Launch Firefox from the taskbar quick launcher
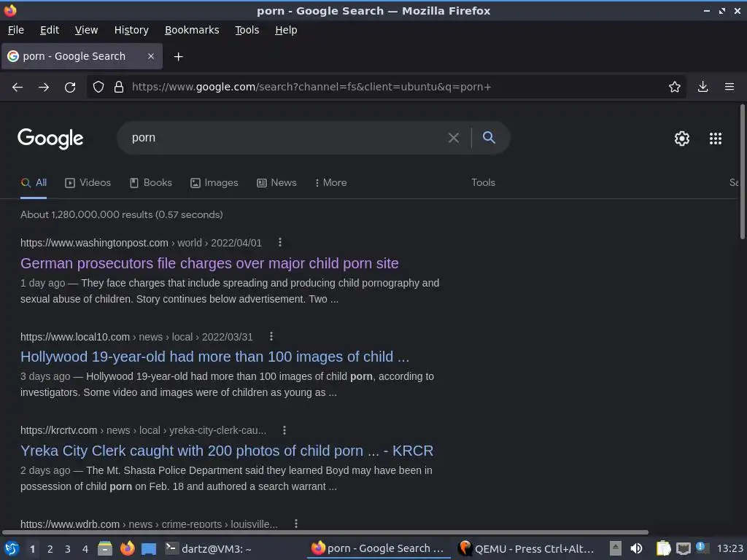747x560 pixels. coord(127,548)
